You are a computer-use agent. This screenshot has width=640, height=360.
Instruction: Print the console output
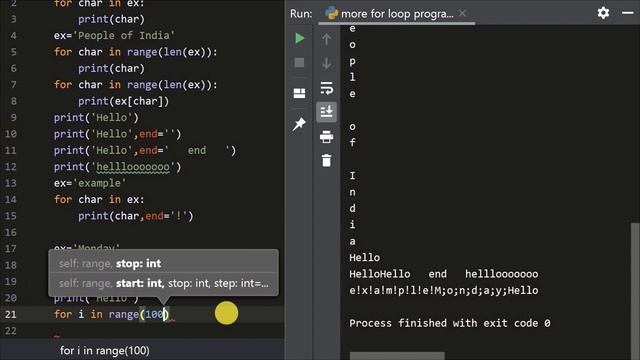[x=326, y=137]
